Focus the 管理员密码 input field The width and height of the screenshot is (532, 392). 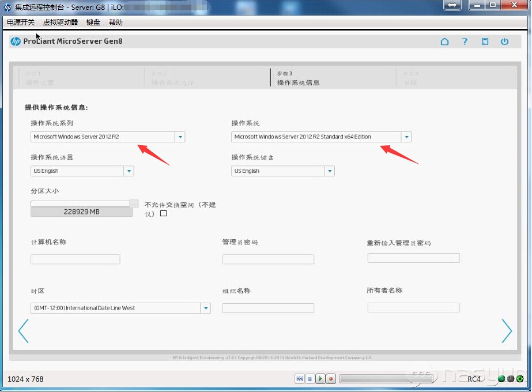[268, 259]
